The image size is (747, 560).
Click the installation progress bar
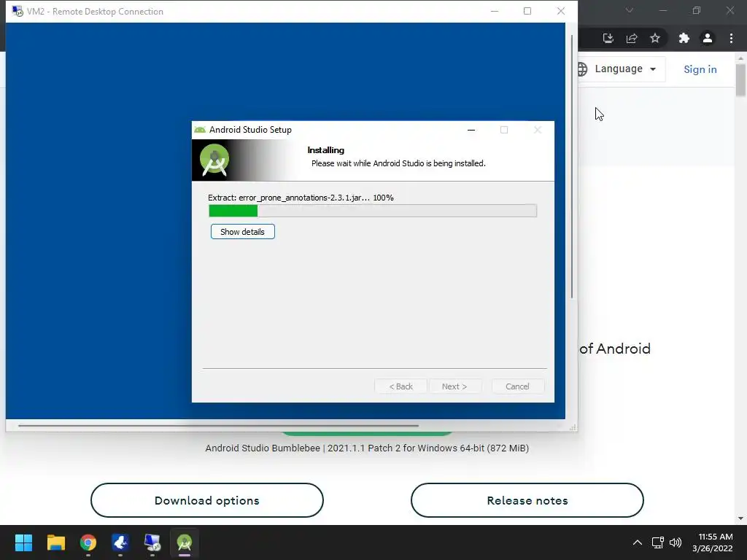373,211
